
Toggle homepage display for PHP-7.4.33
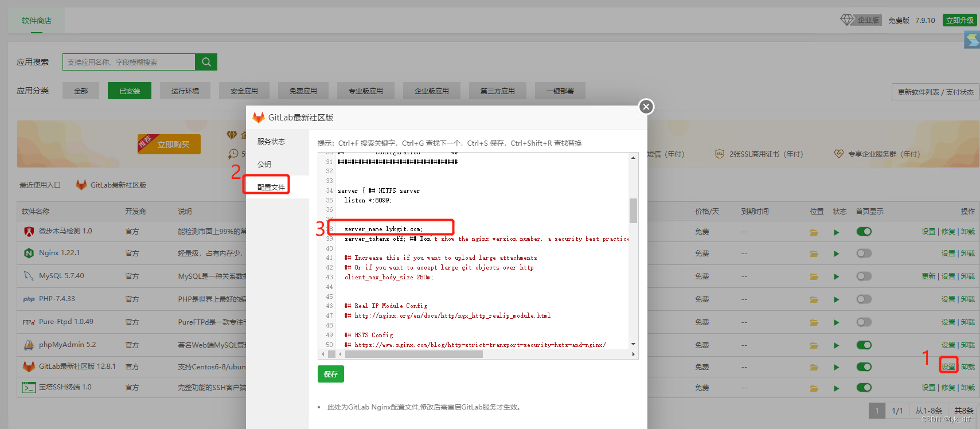click(864, 299)
